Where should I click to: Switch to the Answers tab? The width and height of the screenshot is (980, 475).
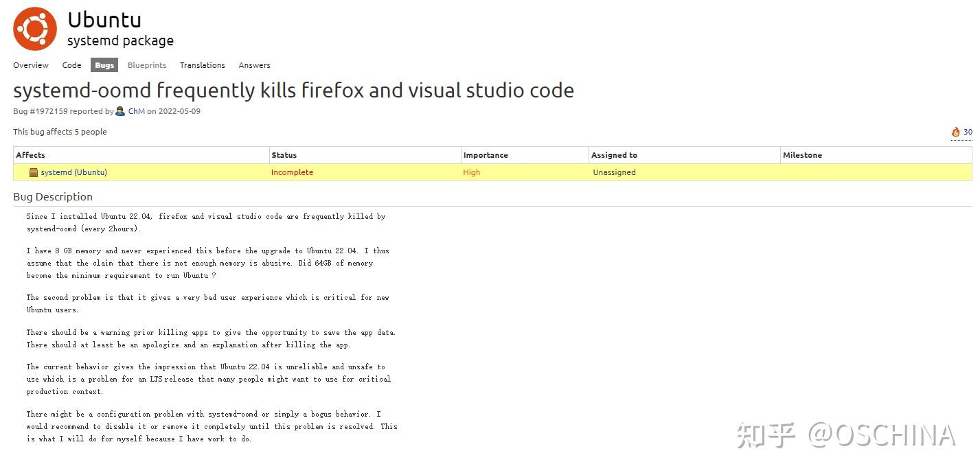click(x=254, y=65)
